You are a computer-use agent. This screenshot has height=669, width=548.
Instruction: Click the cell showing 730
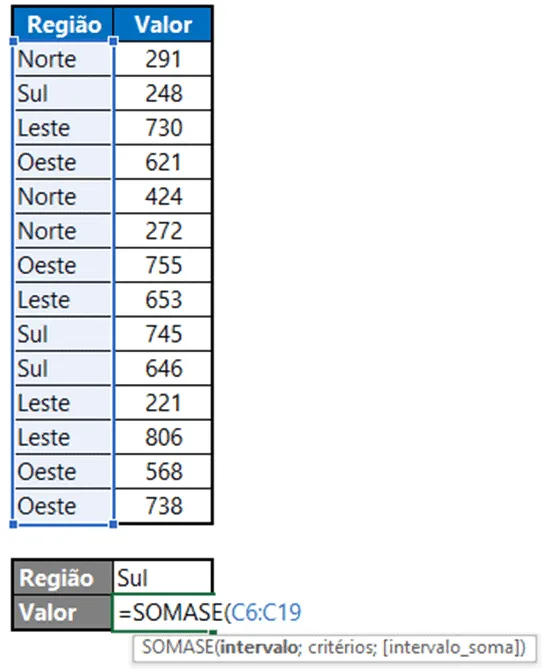163,128
